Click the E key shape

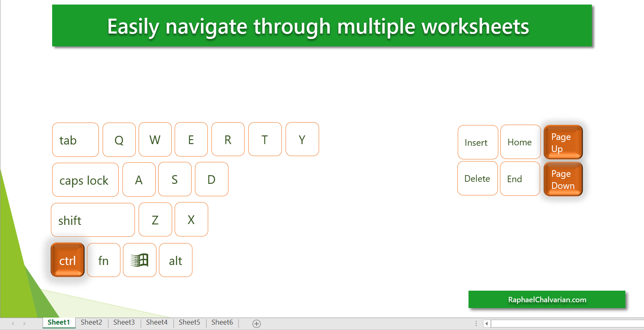[191, 139]
